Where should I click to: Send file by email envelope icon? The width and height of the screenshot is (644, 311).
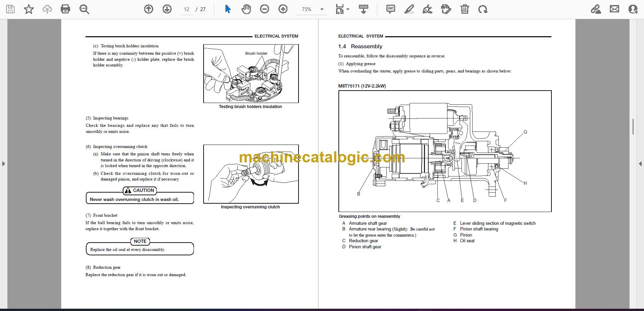614,9
